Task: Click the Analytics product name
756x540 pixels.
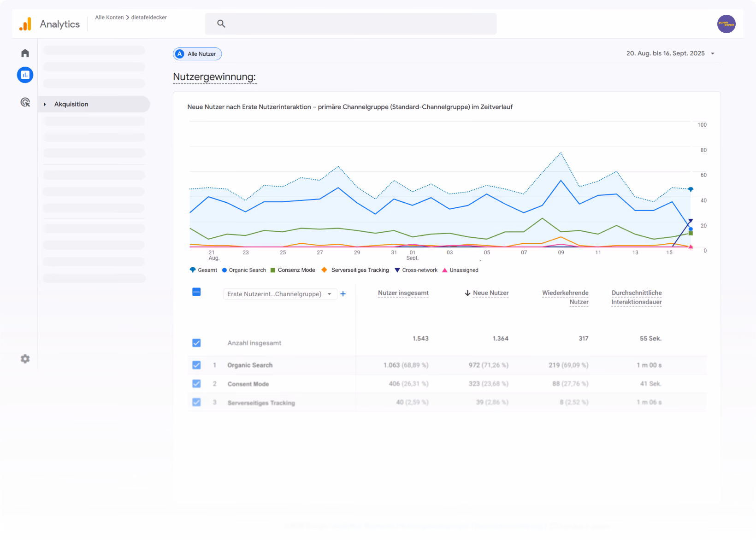Action: coord(60,24)
